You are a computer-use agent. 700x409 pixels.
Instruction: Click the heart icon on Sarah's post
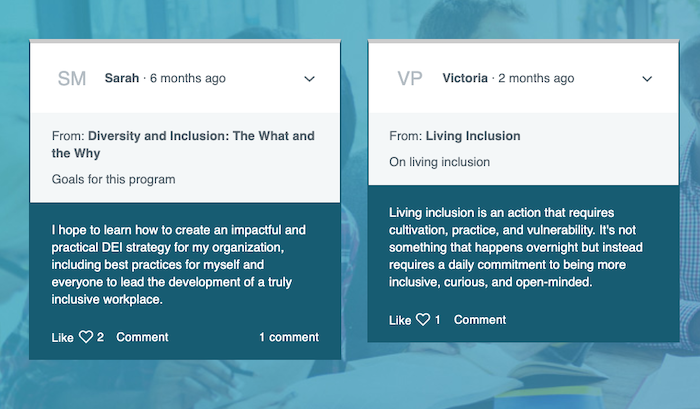(86, 337)
